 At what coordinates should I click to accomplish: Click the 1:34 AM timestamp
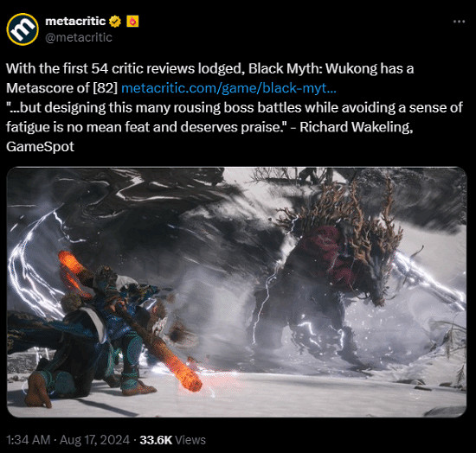(29, 440)
